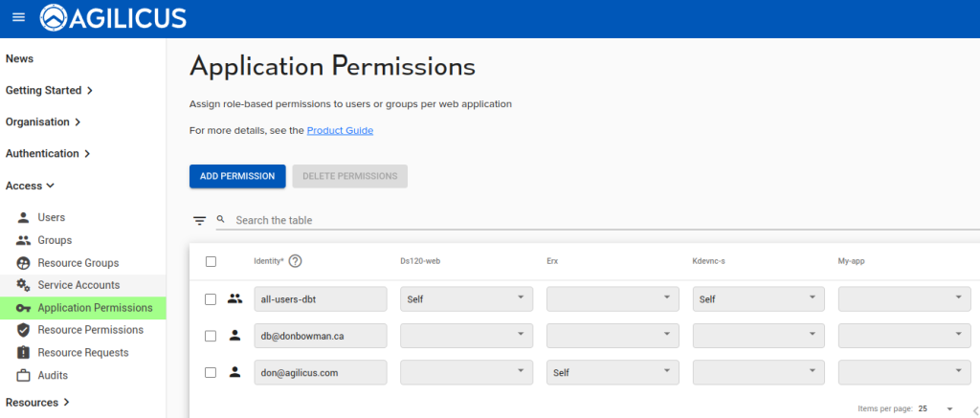Click the Audits briefcase icon
Viewport: 980px width, 418px height.
pos(24,375)
